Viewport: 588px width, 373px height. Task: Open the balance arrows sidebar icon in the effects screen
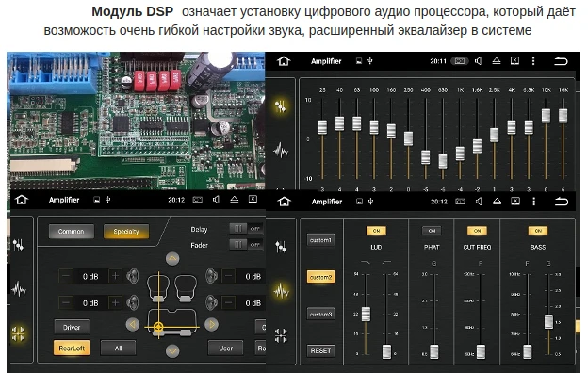click(281, 335)
